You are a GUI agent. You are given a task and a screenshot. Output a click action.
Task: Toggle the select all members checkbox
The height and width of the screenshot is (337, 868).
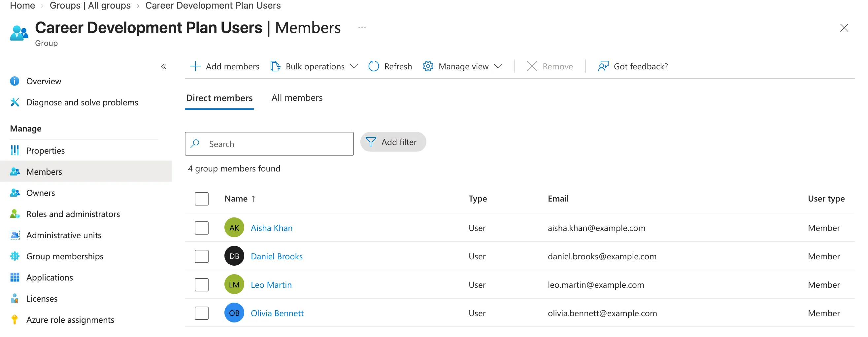click(x=202, y=199)
